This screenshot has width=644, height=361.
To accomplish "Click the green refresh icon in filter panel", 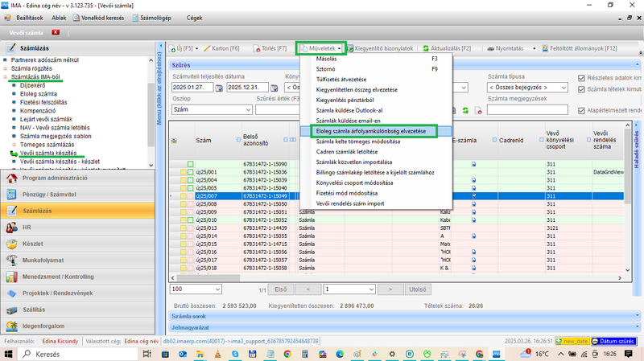I will pyautogui.click(x=465, y=110).
